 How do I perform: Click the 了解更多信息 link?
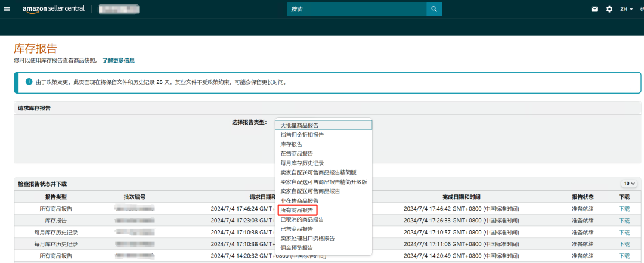(x=118, y=61)
